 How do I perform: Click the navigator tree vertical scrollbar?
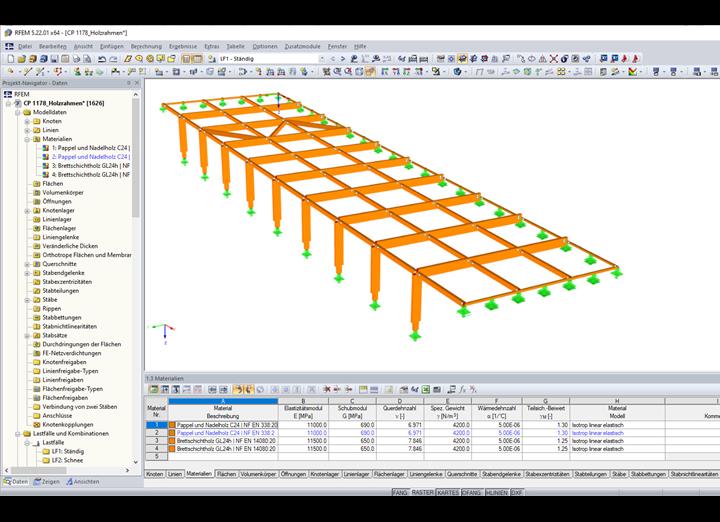click(x=135, y=158)
